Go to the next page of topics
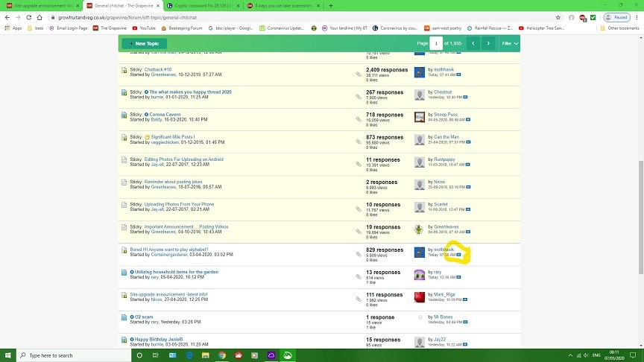644x362 pixels. point(488,43)
